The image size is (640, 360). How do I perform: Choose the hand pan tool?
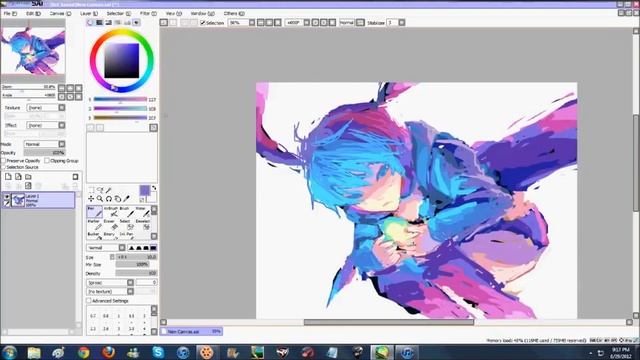(x=118, y=199)
